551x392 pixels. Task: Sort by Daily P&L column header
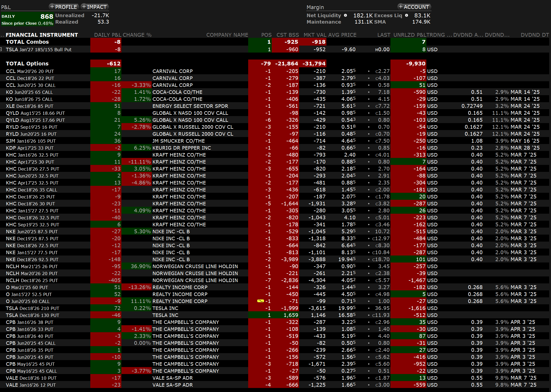pyautogui.click(x=108, y=35)
